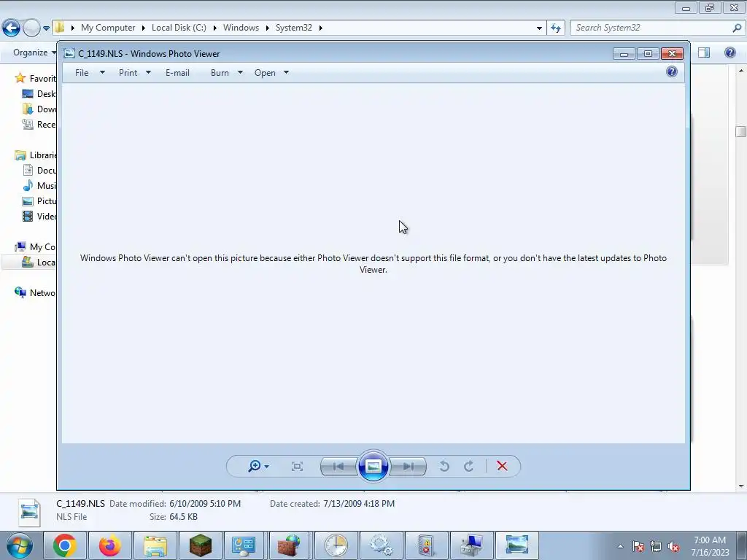Open the Open menu in Photo Viewer

point(265,73)
